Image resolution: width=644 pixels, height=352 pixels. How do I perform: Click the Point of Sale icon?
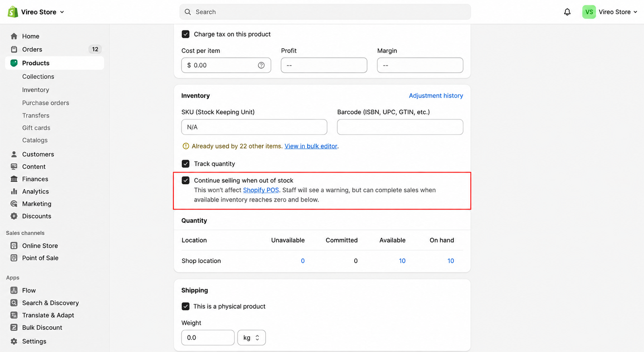click(14, 258)
